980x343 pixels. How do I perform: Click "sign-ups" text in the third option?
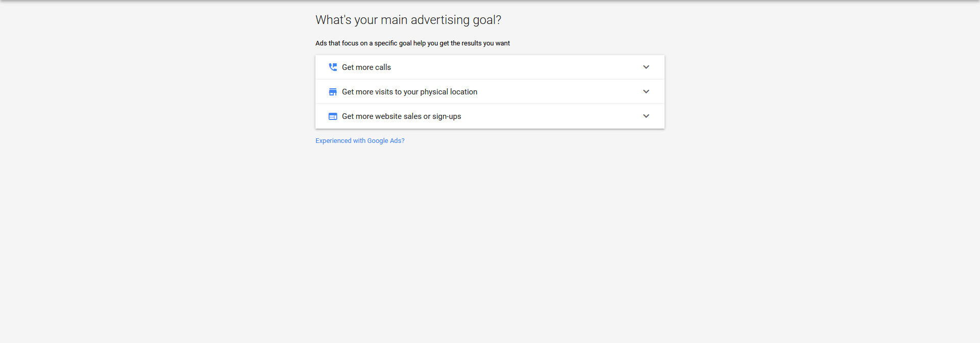[447, 116]
